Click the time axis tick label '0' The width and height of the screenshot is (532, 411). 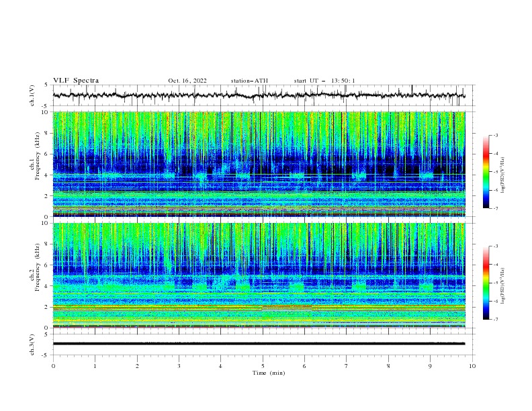click(53, 366)
